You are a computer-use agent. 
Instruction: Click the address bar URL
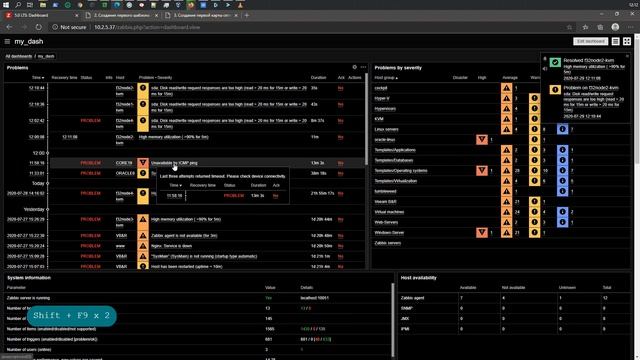pos(147,27)
